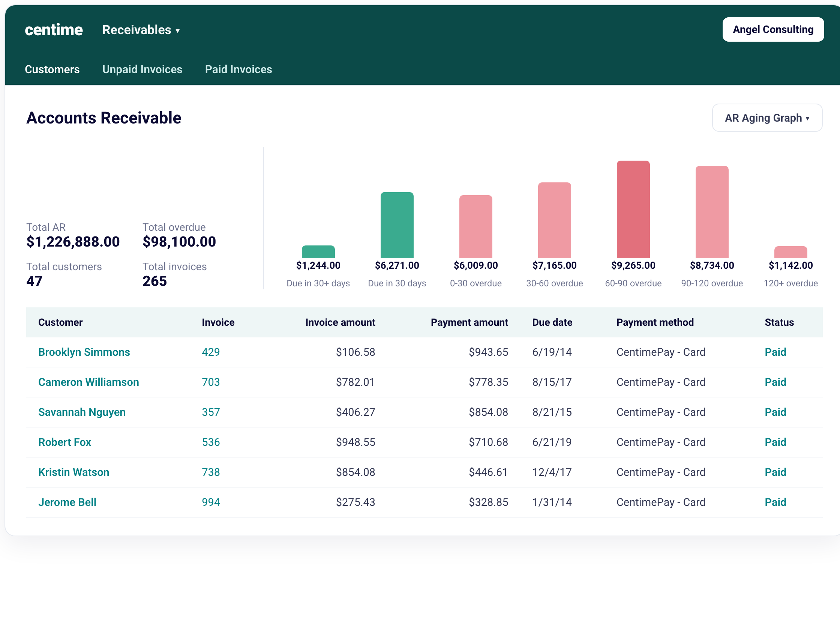
Task: Select the 120+ overdue bar
Action: [791, 252]
